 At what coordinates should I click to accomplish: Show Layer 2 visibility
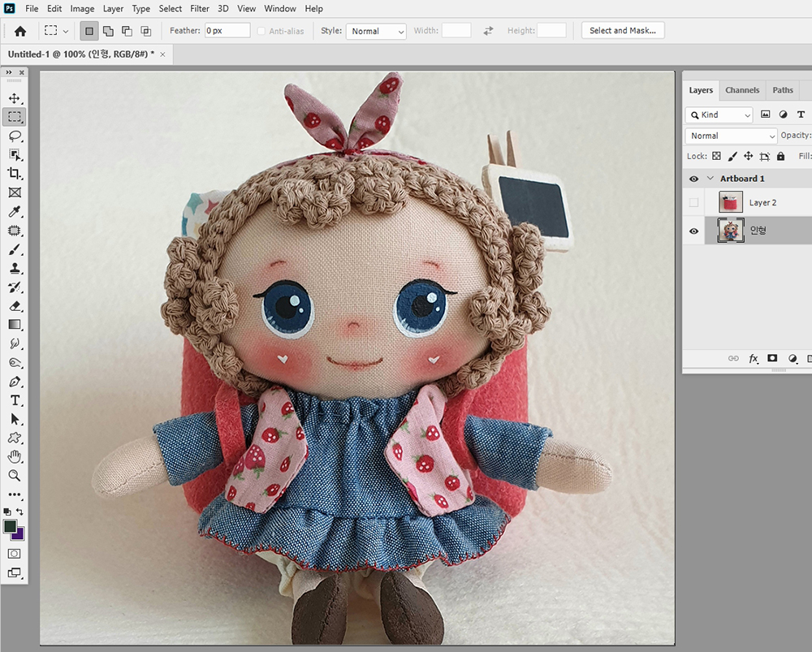[x=694, y=202]
